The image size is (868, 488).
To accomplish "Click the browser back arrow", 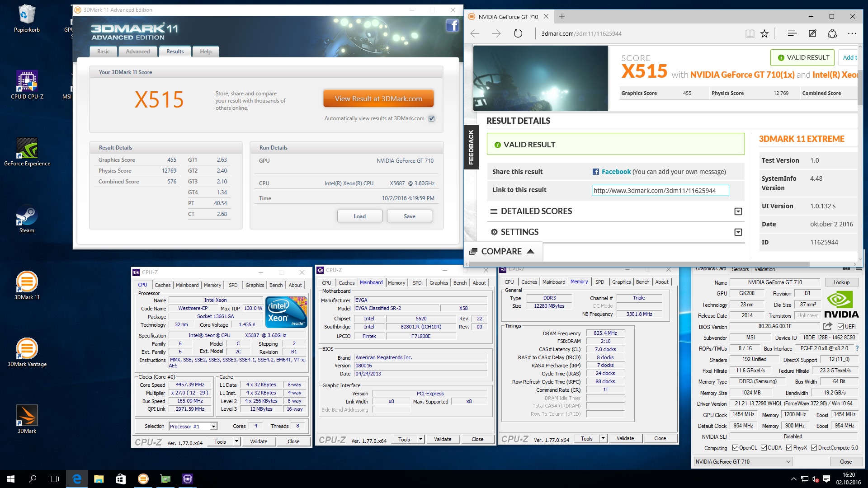I will click(x=475, y=33).
